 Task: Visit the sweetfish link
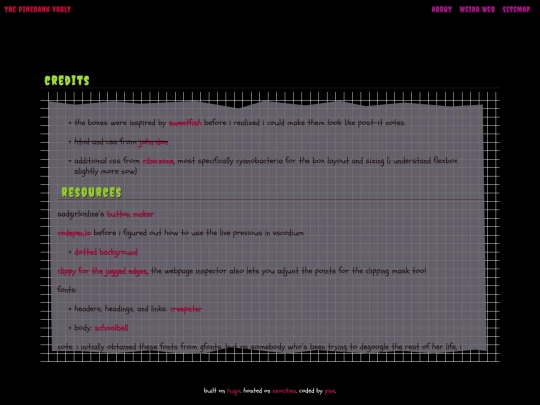pos(185,123)
